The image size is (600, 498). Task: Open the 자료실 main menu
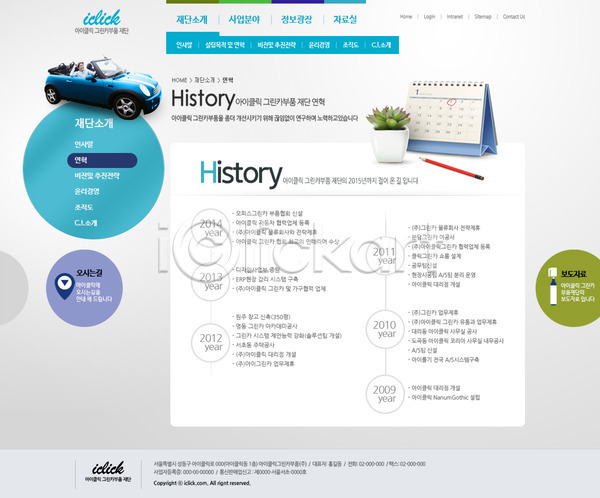(x=345, y=19)
